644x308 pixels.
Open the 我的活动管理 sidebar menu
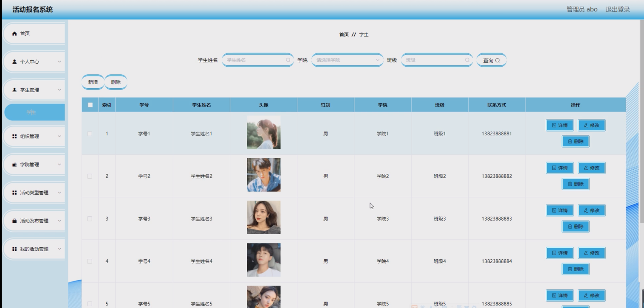click(x=34, y=249)
